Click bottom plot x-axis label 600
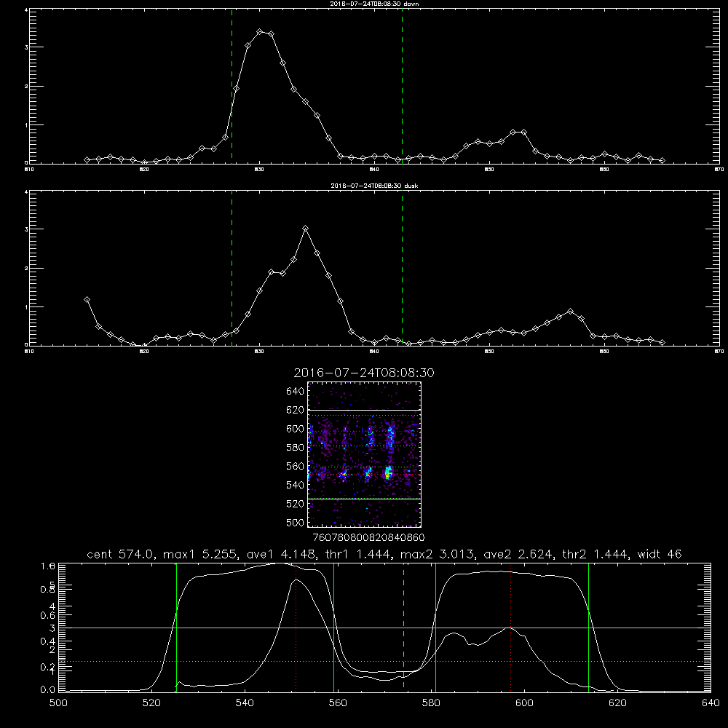Viewport: 728px width, 728px height. tap(525, 703)
